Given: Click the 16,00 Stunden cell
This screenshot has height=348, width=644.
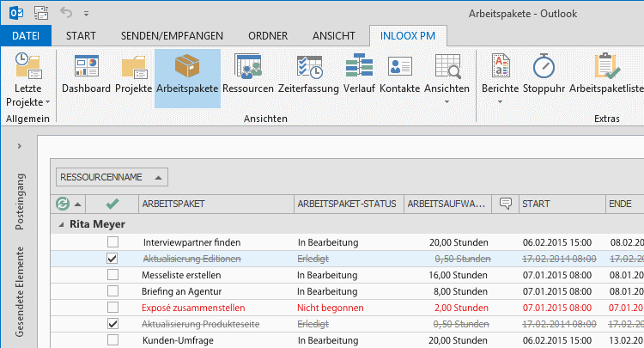Looking at the screenshot, I should coord(458,275).
